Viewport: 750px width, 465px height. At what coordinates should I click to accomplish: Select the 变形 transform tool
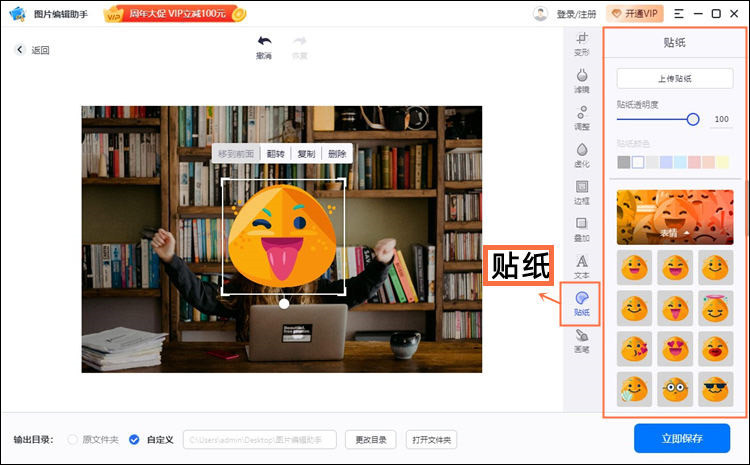click(x=581, y=43)
